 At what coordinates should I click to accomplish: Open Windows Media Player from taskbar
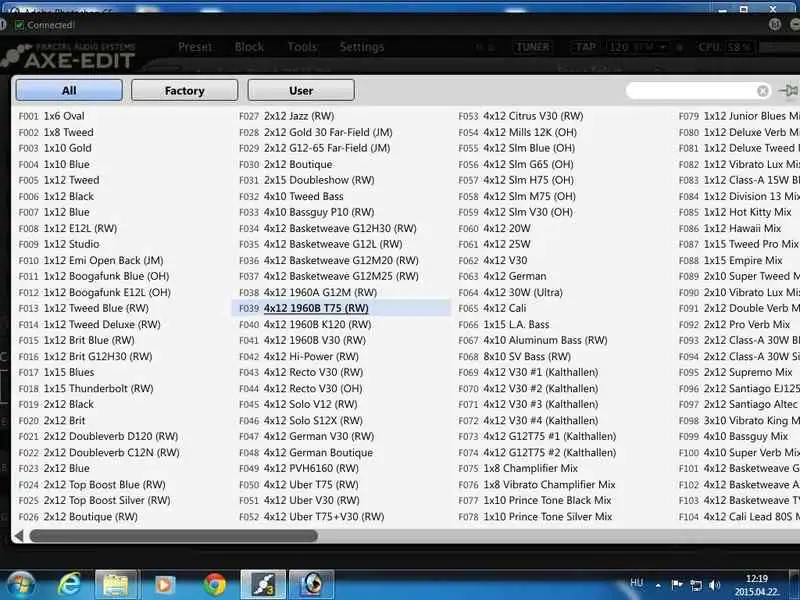pyautogui.click(x=164, y=585)
